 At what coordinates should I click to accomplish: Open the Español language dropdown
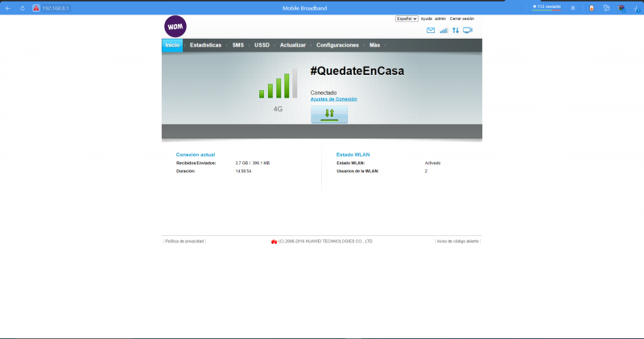point(407,18)
